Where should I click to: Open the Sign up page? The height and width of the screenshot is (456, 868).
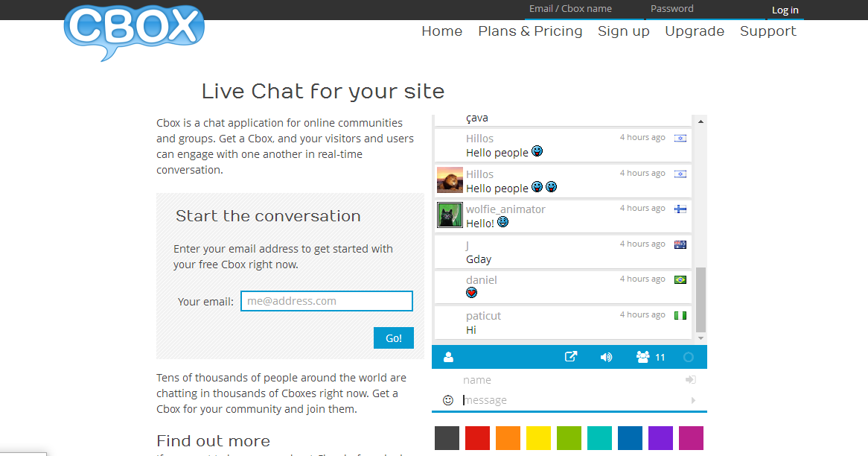[x=623, y=31]
